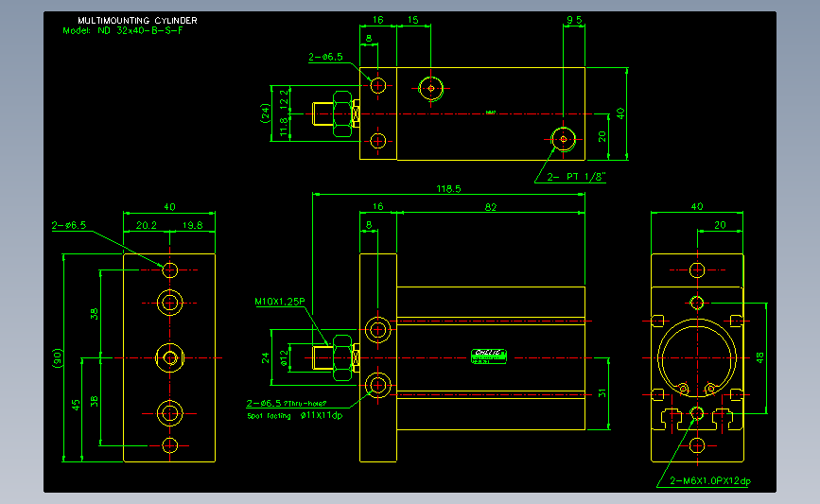This screenshot has height=504, width=820.
Task: Select the '45' dimension value
Action: coord(77,406)
